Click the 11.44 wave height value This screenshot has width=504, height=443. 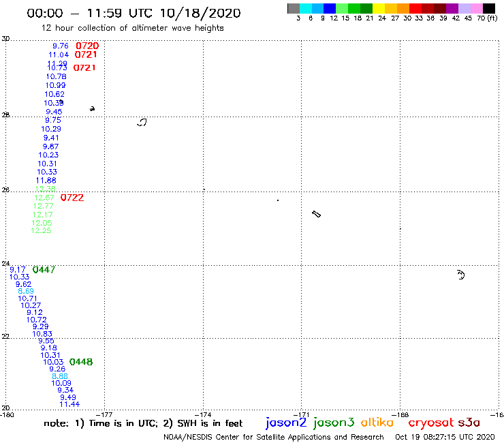(69, 404)
